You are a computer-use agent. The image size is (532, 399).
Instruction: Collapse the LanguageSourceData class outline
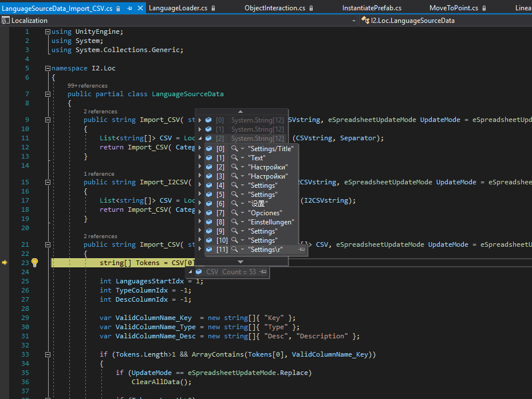[47, 94]
